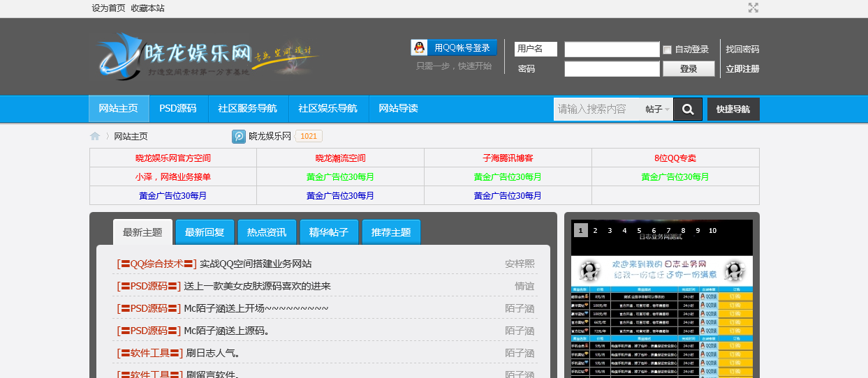This screenshot has height=378, width=868.
Task: Click the search magnifier button
Action: (x=688, y=109)
